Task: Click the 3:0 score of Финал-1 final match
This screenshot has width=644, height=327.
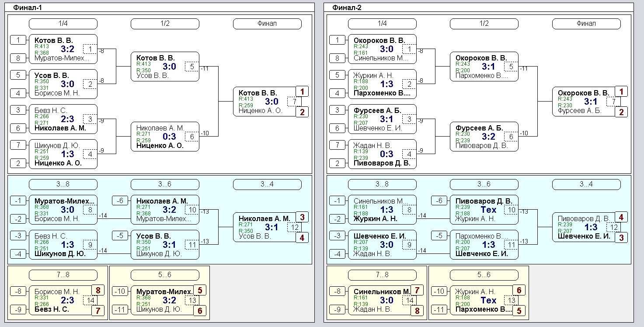Action: pyautogui.click(x=272, y=102)
